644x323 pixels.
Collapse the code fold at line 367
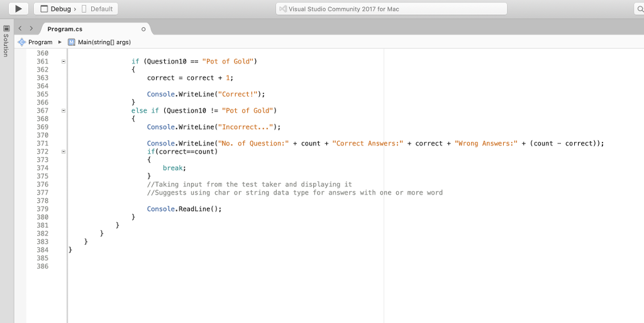(64, 111)
